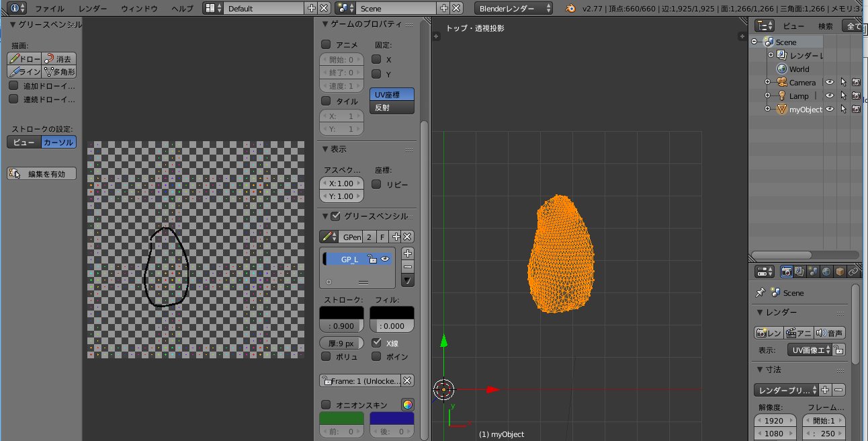
Task: Open the outliner editor type selector
Action: click(765, 26)
